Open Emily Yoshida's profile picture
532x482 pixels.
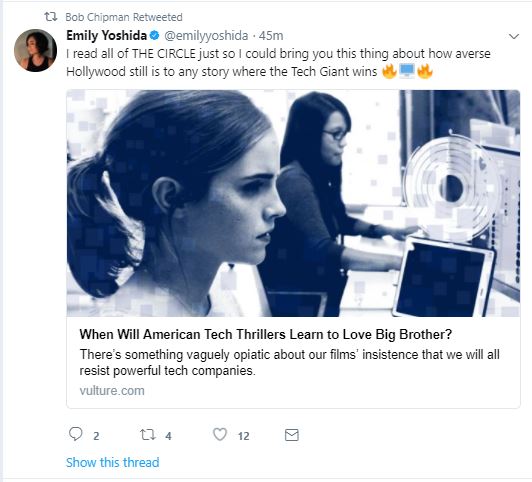[x=36, y=50]
